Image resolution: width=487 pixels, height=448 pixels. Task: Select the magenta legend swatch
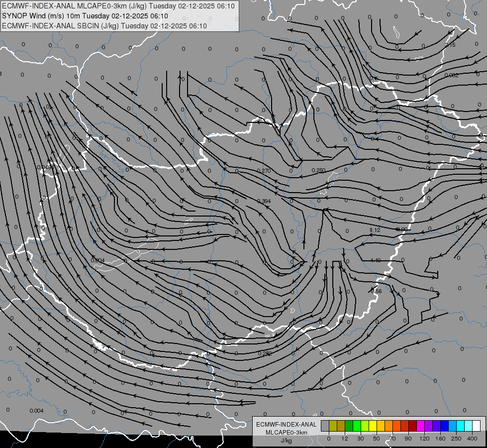tap(420, 426)
